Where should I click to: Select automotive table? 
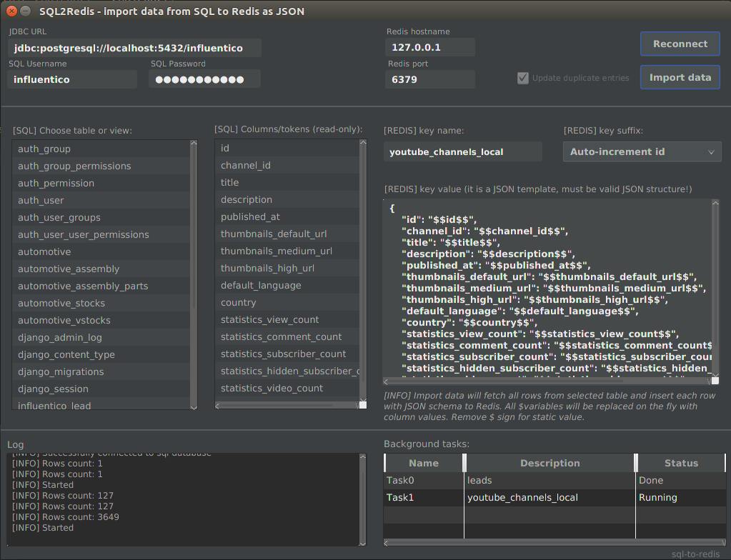click(101, 252)
